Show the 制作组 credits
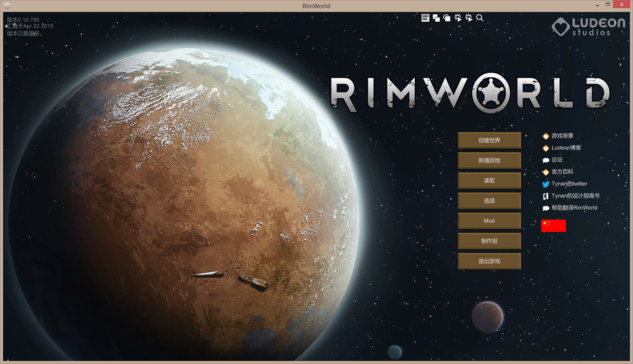The width and height of the screenshot is (633, 364). pyautogui.click(x=489, y=241)
